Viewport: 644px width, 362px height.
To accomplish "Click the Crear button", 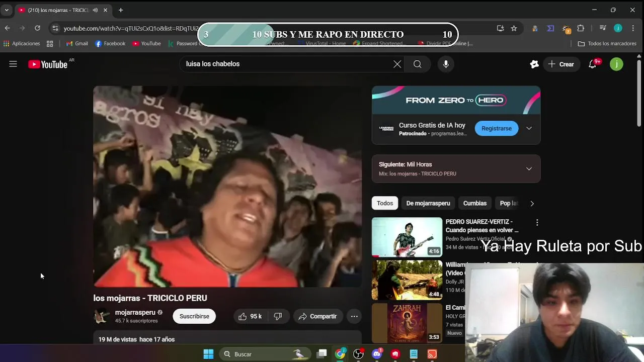I will tap(561, 64).
